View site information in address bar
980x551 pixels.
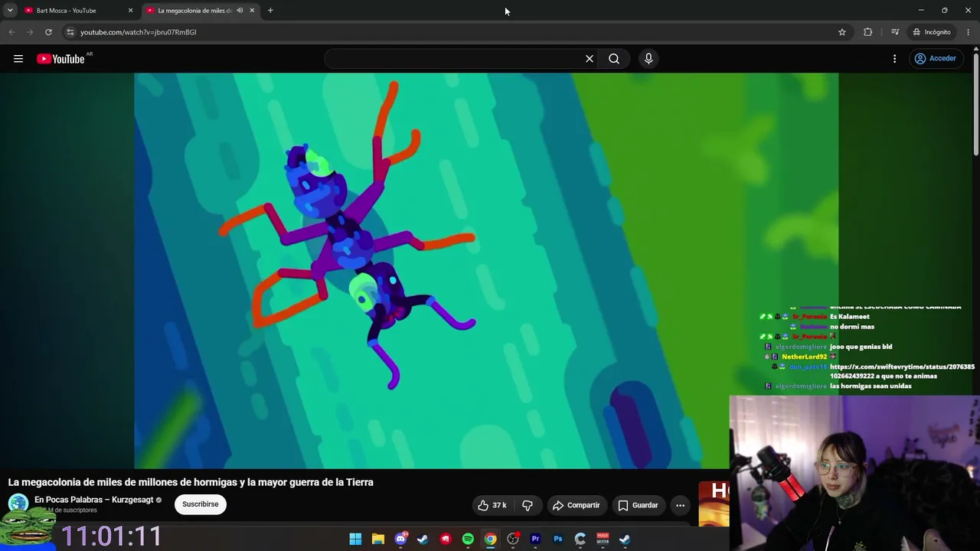click(x=70, y=32)
